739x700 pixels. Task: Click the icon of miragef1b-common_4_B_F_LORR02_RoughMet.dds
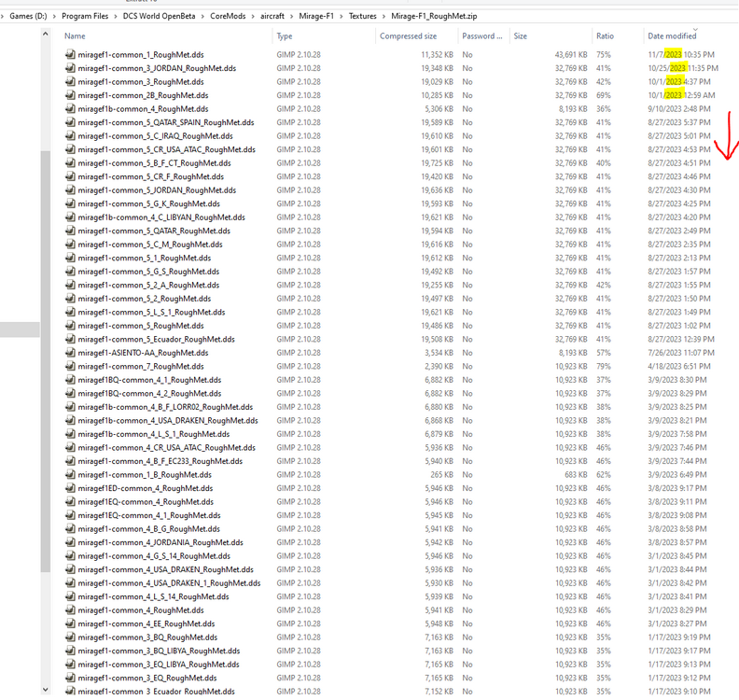click(70, 407)
